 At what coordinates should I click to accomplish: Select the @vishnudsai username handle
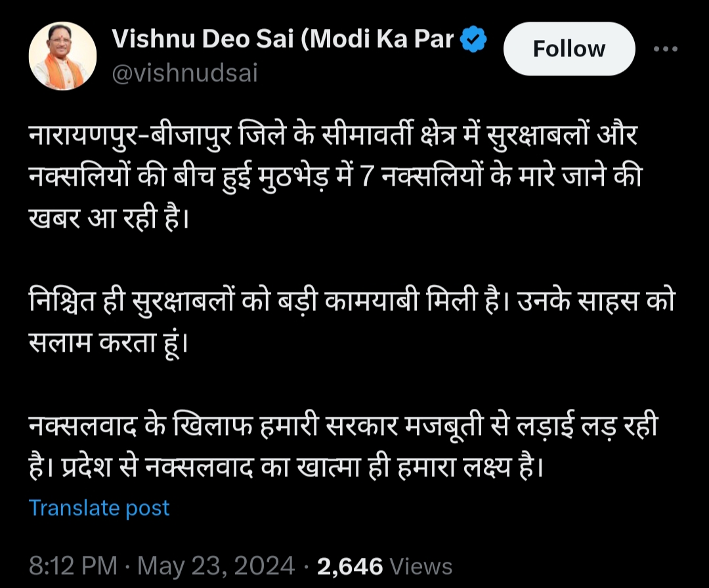coord(186,73)
